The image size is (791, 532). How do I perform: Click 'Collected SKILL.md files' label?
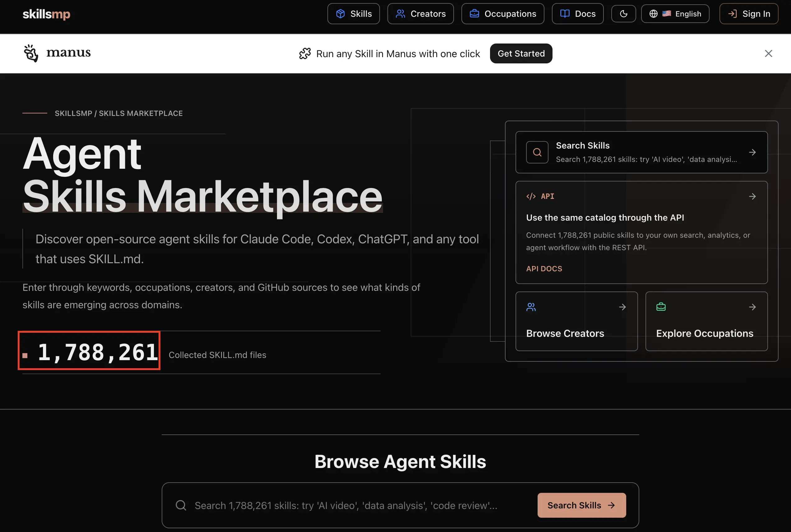[x=217, y=355]
